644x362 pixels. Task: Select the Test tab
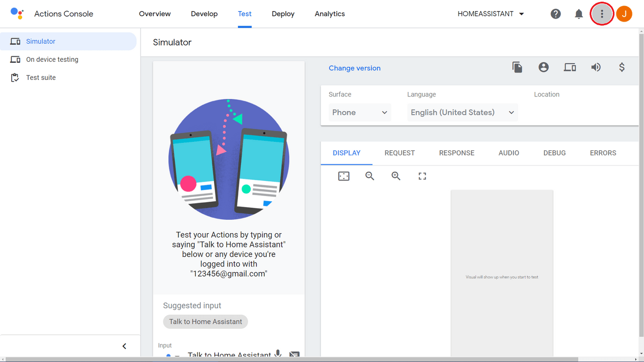coord(245,14)
